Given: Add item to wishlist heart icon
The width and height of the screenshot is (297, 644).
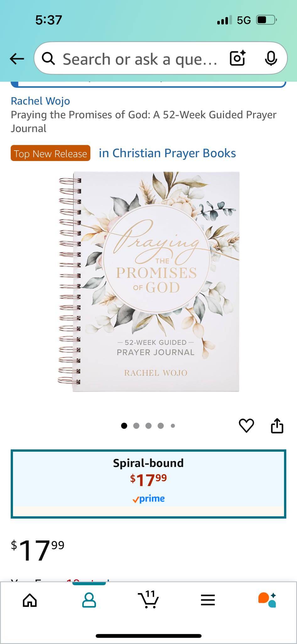Looking at the screenshot, I should 246,426.
